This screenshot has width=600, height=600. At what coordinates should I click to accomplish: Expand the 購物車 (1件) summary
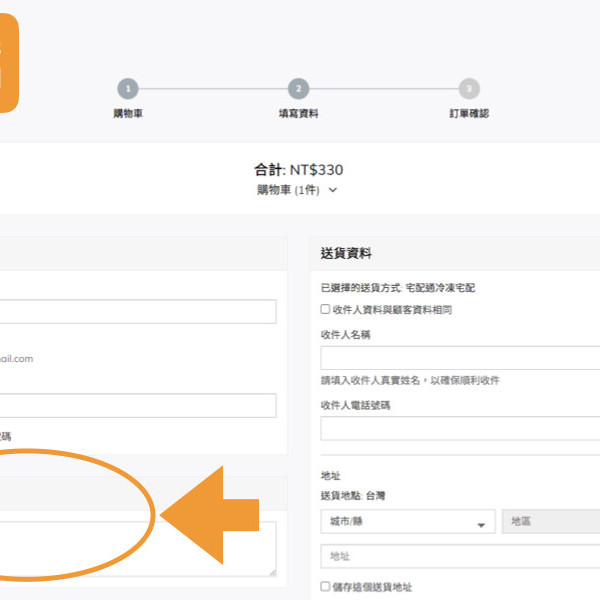(x=298, y=189)
